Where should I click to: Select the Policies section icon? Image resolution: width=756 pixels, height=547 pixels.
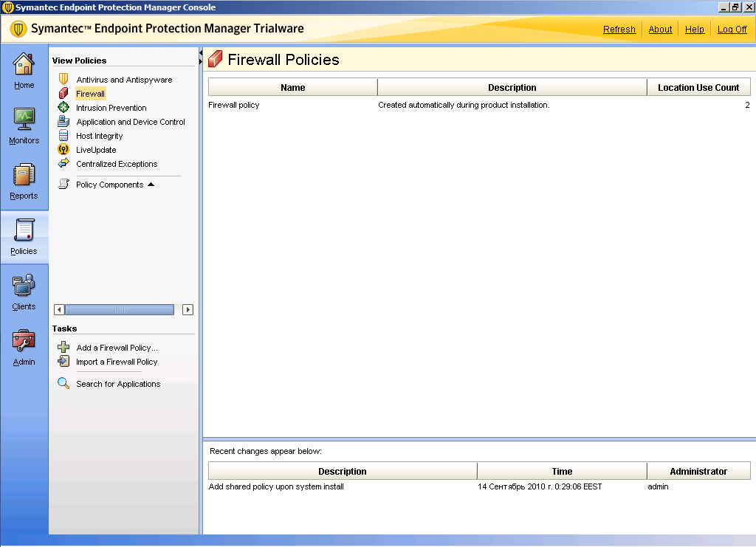(x=24, y=230)
